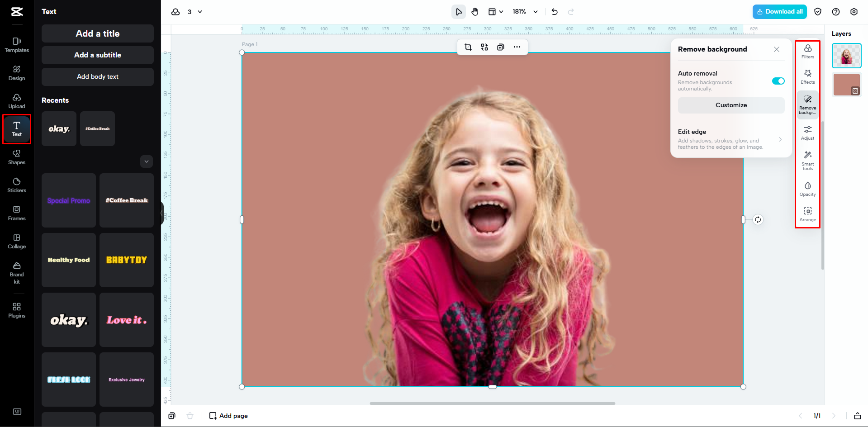Select the girl photo layer thumbnail

[x=846, y=55]
